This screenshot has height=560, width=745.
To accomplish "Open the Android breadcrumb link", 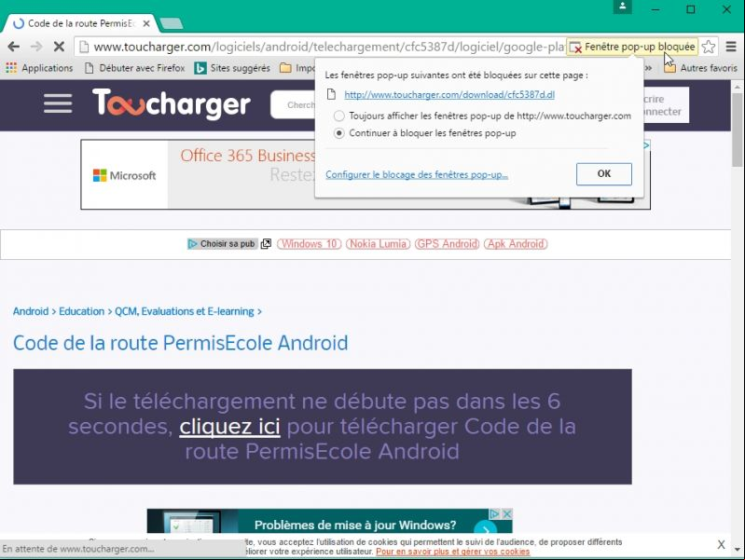I will [31, 311].
